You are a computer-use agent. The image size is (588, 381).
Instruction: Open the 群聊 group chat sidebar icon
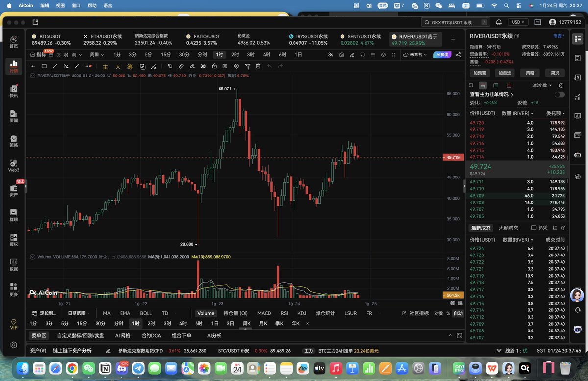pyautogui.click(x=14, y=215)
